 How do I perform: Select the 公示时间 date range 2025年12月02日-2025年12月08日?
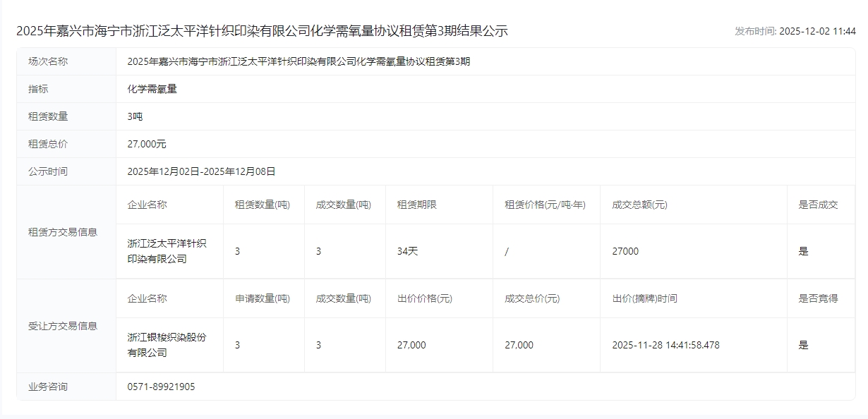click(201, 171)
